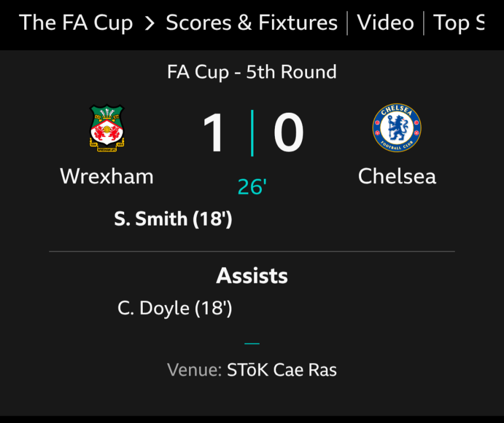This screenshot has height=423, width=504.
Task: Open The FA Cup section link
Action: click(x=76, y=23)
